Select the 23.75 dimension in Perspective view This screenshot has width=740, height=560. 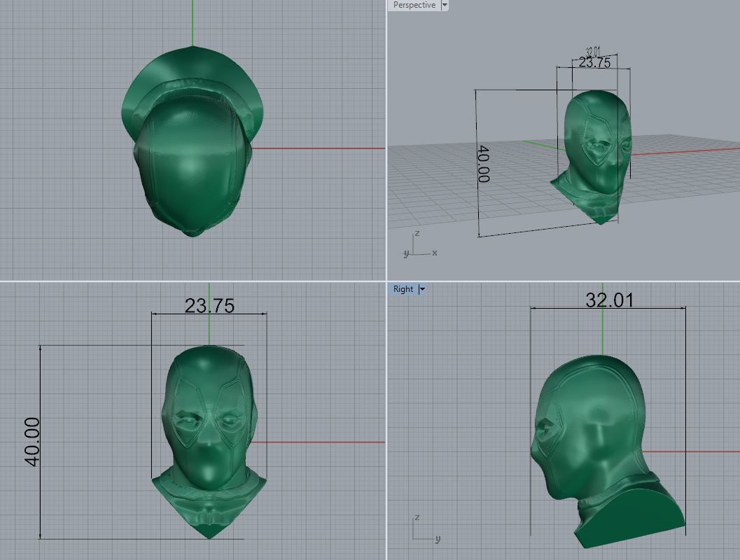click(594, 62)
